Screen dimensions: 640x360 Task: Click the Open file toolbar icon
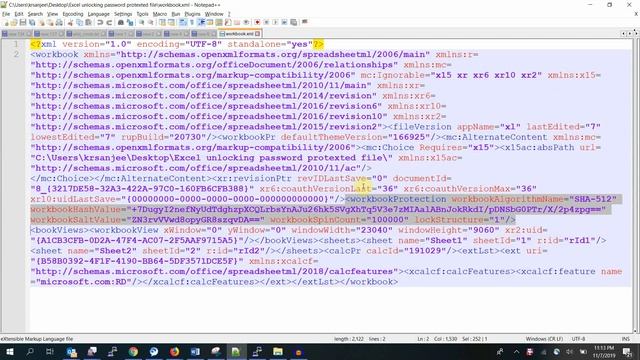[14, 22]
